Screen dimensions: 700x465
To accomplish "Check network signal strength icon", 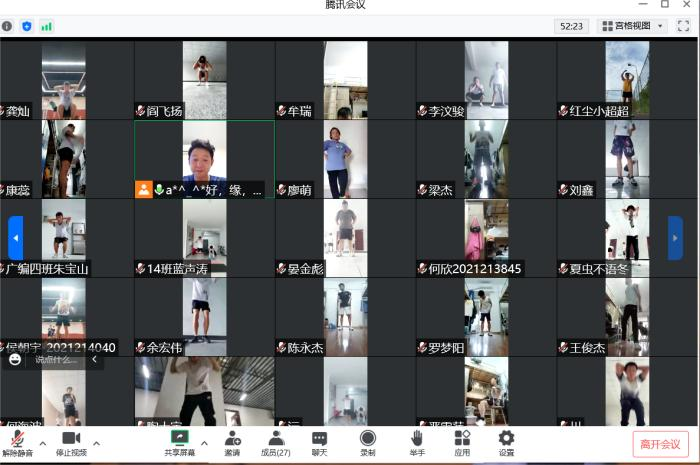I will point(46,26).
